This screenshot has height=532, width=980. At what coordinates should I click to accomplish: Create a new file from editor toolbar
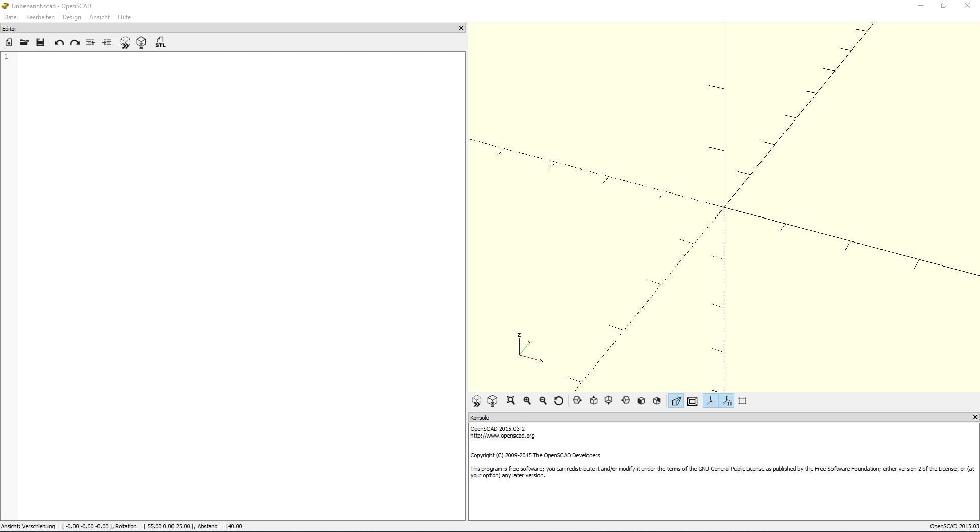[x=9, y=42]
